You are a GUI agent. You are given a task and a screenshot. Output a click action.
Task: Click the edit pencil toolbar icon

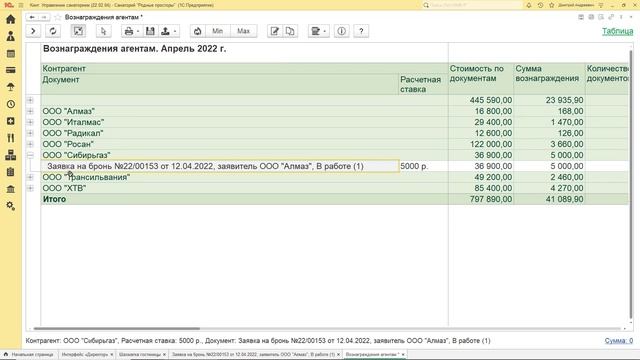[275, 31]
